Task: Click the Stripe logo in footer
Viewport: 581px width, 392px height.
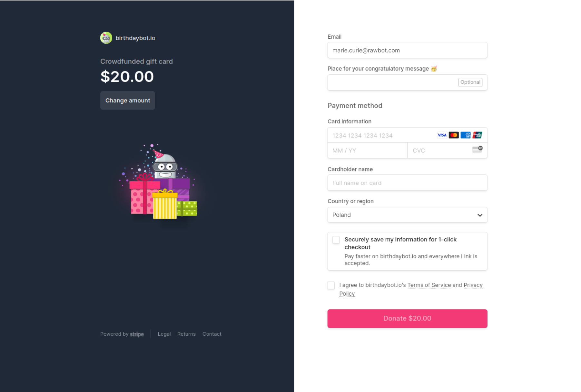Action: point(137,334)
